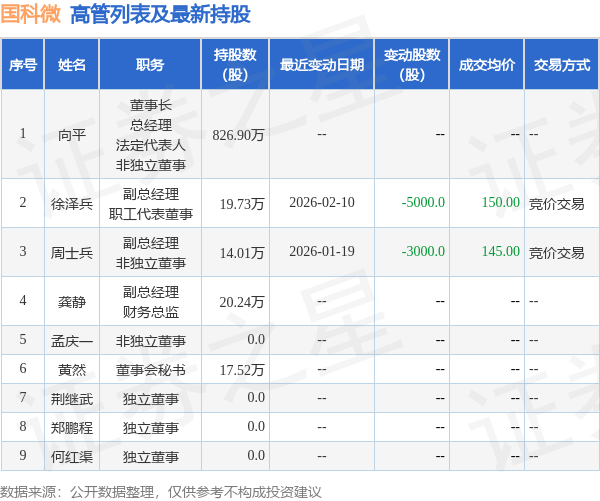
Task: Click executive name 向平 in row 1
Action: 72,135
